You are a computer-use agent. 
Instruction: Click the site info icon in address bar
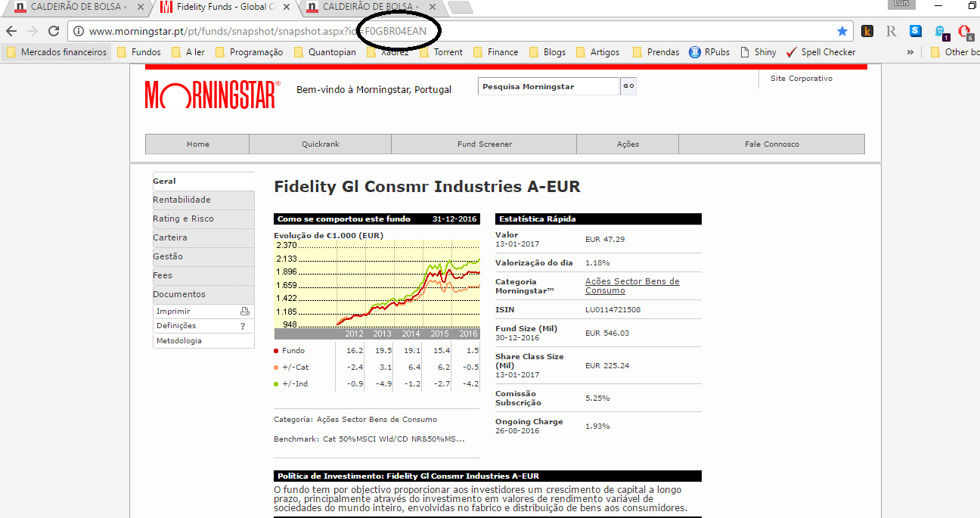pos(79,31)
